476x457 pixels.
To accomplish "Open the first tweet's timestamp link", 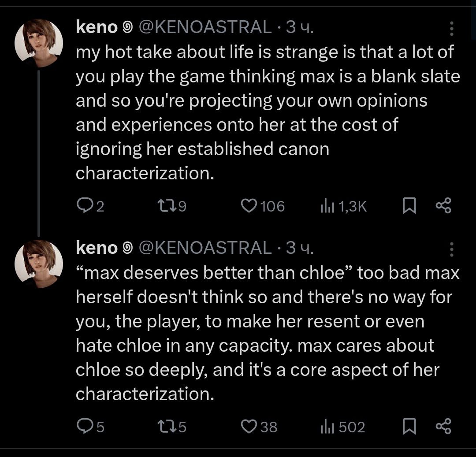I will point(300,28).
